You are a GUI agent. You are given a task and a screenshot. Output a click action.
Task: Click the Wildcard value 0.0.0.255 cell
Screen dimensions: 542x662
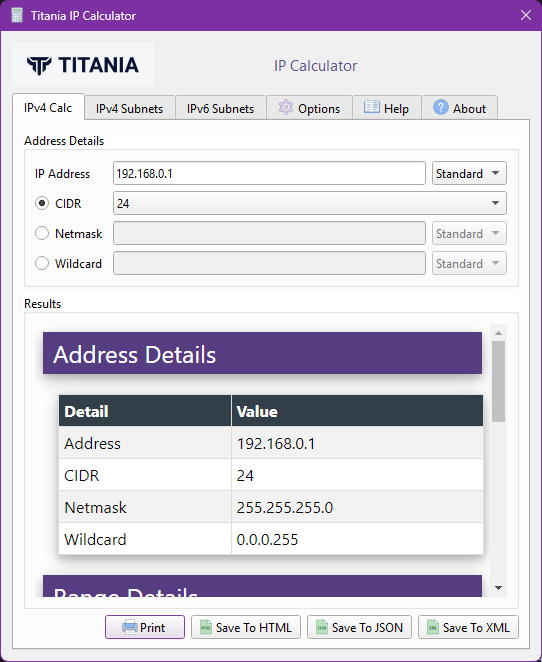[x=357, y=539]
